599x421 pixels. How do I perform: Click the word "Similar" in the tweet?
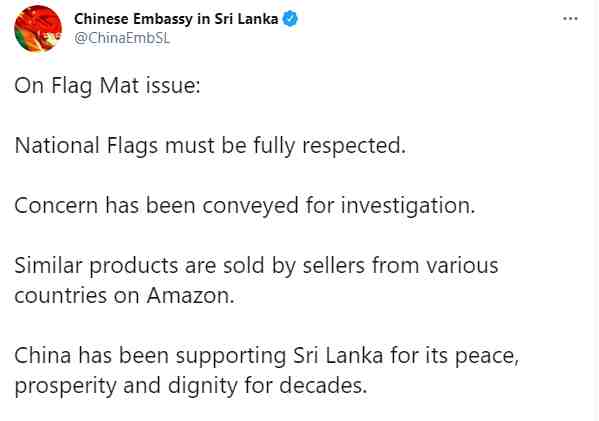tap(48, 266)
